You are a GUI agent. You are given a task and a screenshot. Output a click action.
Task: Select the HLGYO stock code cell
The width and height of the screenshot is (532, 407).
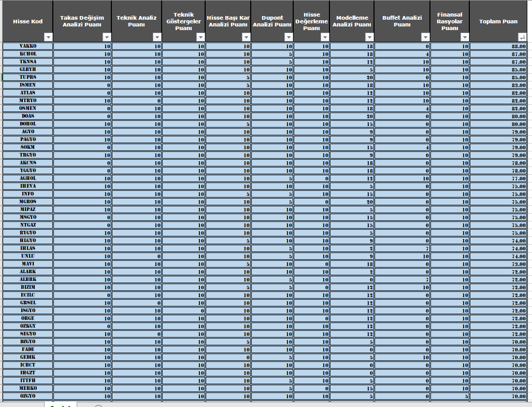pyautogui.click(x=28, y=241)
